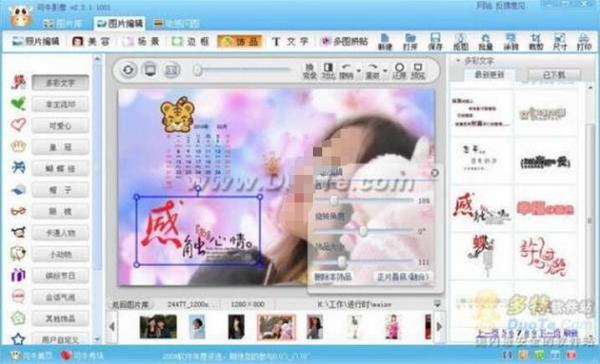Select the crown 皇冠 decoration icon
The width and height of the screenshot is (600, 364).
click(x=18, y=147)
